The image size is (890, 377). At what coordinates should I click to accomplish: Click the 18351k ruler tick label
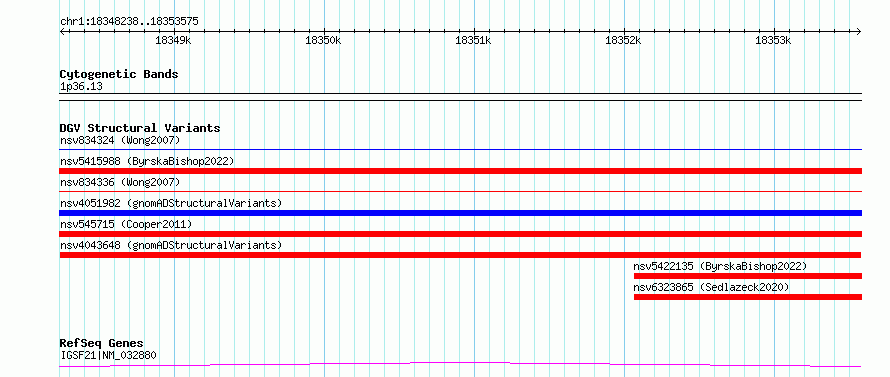(473, 40)
